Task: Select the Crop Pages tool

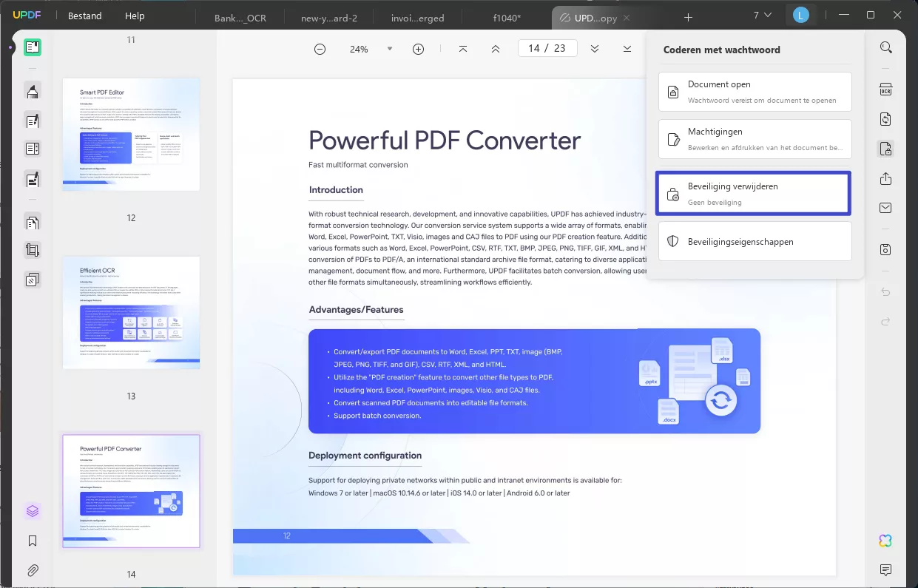Action: (x=33, y=251)
